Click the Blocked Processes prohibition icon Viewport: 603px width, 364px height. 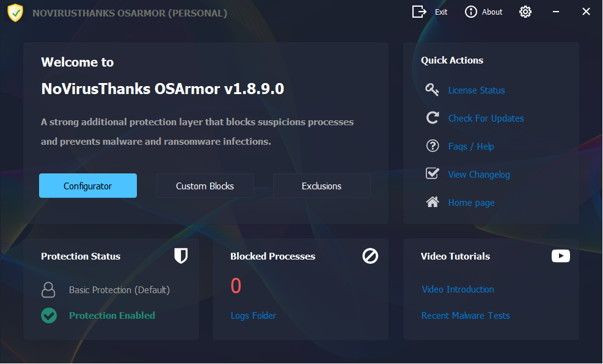coord(370,256)
